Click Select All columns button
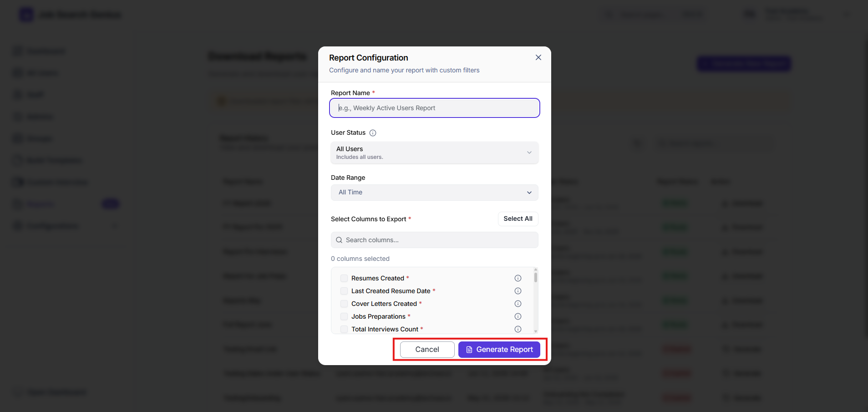This screenshot has height=412, width=868. [518, 219]
